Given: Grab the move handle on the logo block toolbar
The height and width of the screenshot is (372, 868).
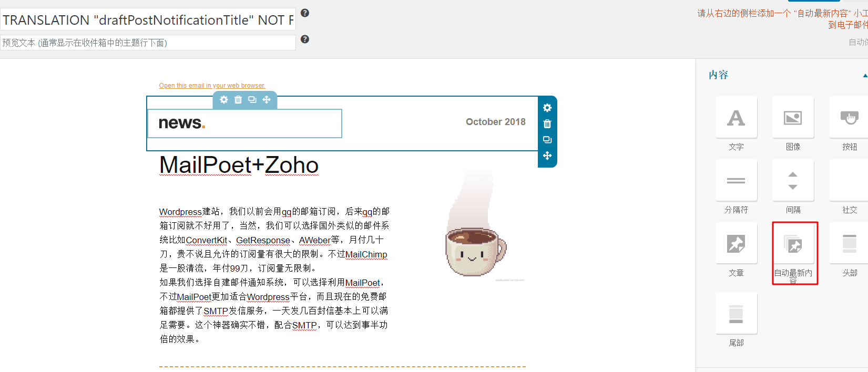Looking at the screenshot, I should [x=267, y=100].
